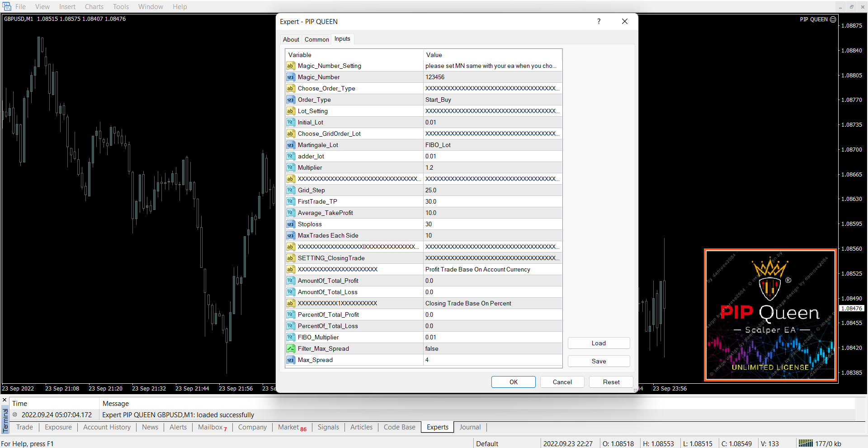Click the Initial_Lot double type icon

click(x=290, y=123)
